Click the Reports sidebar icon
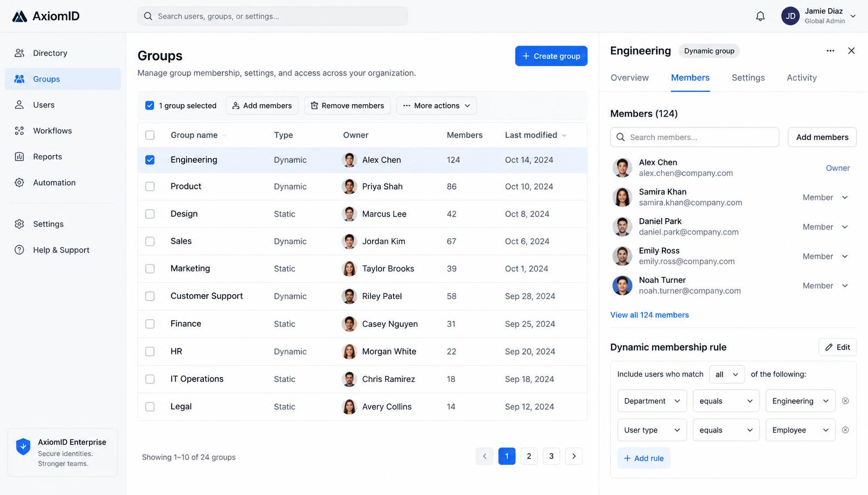Image resolution: width=868 pixels, height=495 pixels. pyautogui.click(x=20, y=157)
